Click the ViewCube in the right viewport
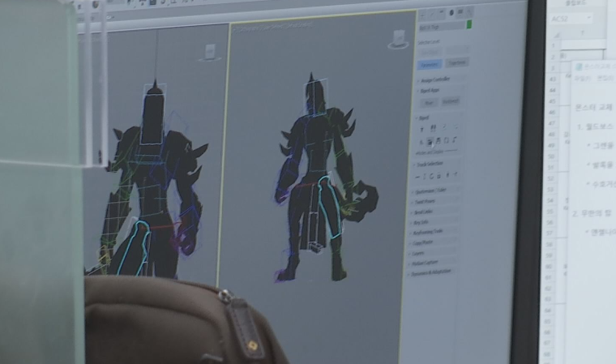The image size is (616, 364). tap(398, 39)
